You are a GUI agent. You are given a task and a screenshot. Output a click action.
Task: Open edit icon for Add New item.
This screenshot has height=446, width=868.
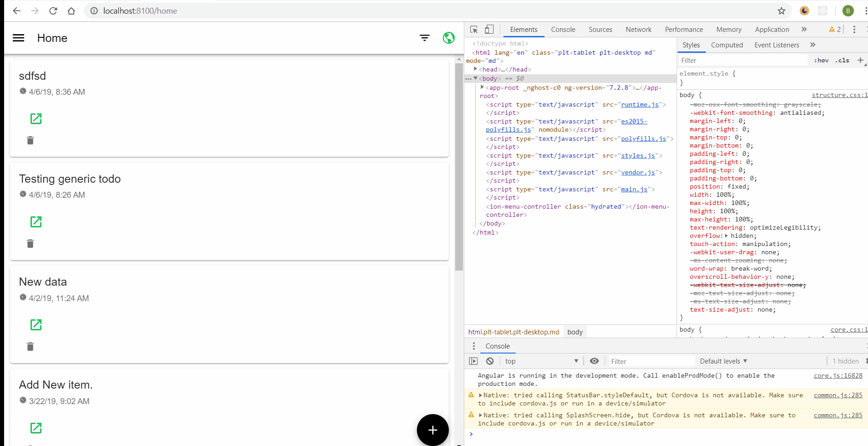[x=36, y=428]
